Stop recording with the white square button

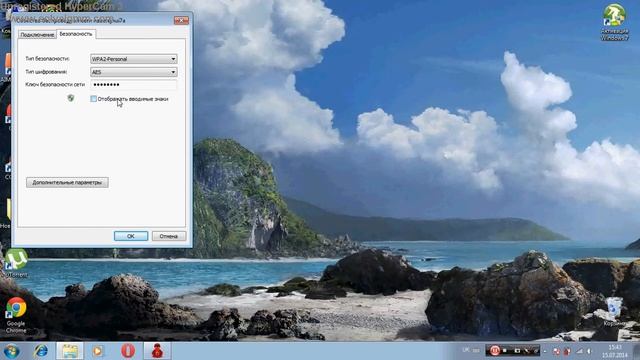point(505,351)
